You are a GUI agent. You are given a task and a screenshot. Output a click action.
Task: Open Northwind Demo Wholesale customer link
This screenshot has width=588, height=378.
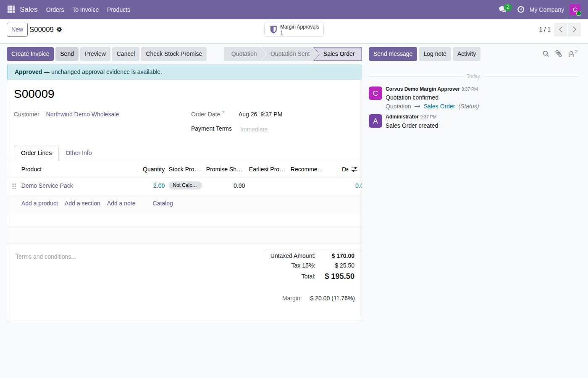(x=82, y=114)
